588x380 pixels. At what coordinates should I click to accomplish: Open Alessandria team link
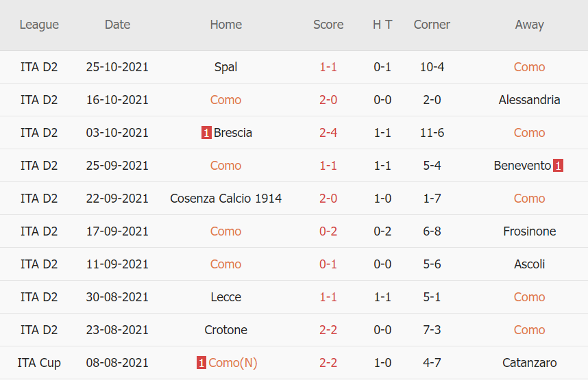(x=529, y=100)
